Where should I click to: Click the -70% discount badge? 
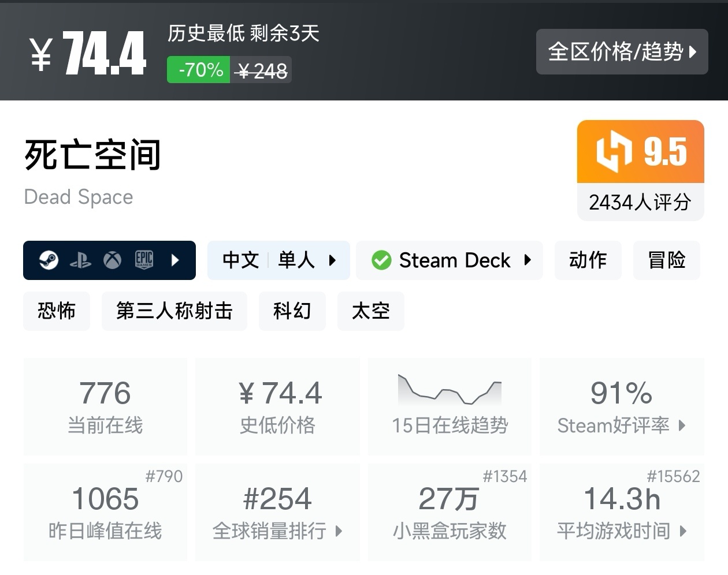(x=199, y=70)
